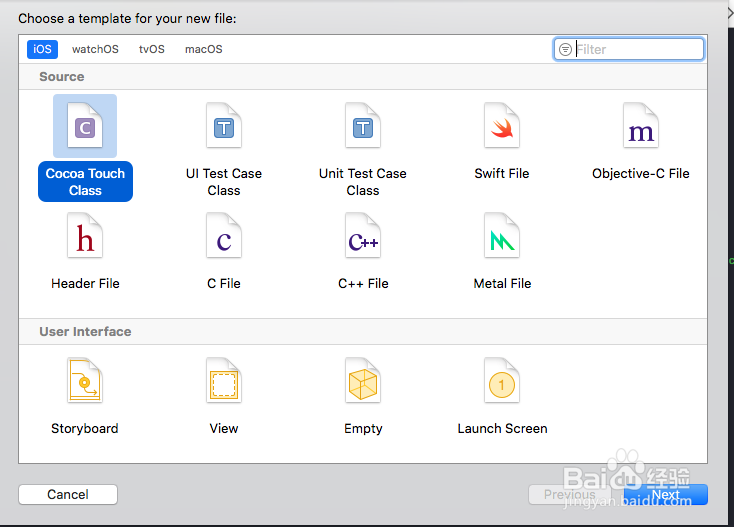This screenshot has width=734, height=527.
Task: Select the Storyboard template icon
Action: [x=85, y=382]
